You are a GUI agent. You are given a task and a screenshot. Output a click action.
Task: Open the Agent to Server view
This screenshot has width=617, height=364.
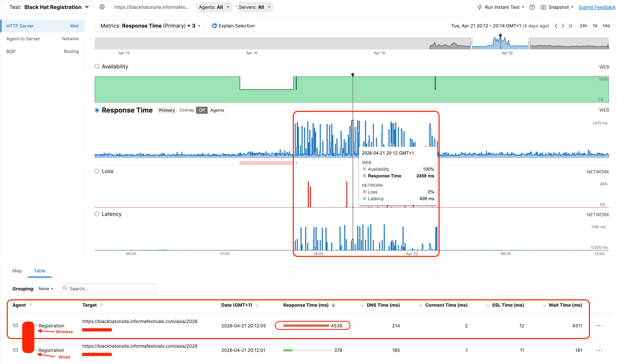point(43,39)
